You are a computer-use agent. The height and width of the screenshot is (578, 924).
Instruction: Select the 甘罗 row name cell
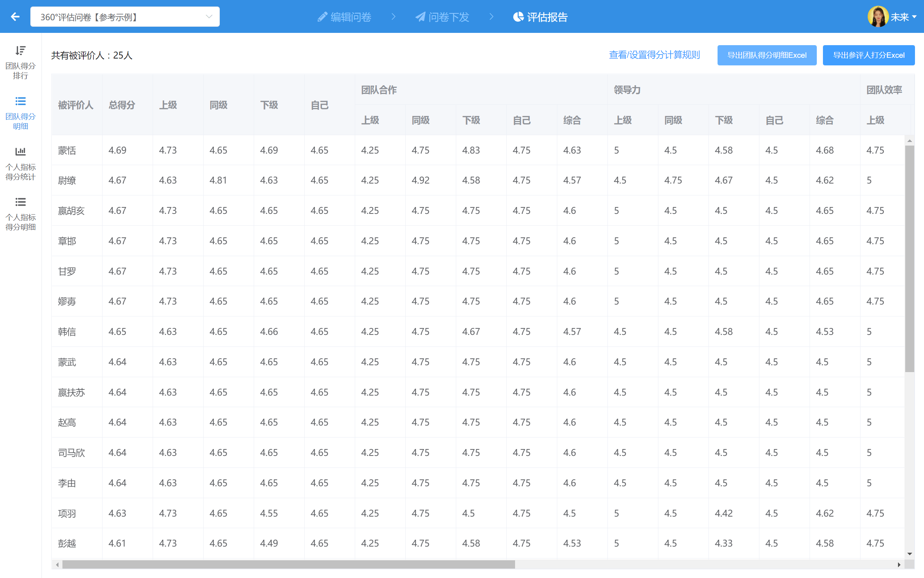[x=77, y=271]
